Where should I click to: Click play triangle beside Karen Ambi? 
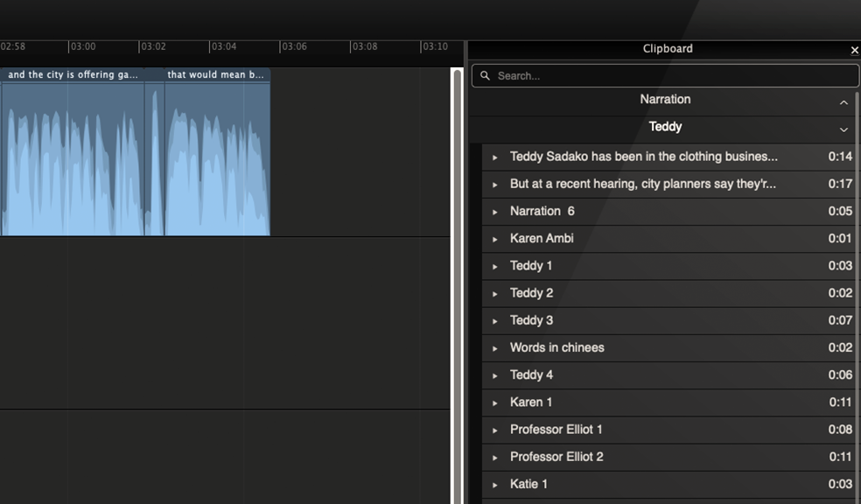point(495,239)
